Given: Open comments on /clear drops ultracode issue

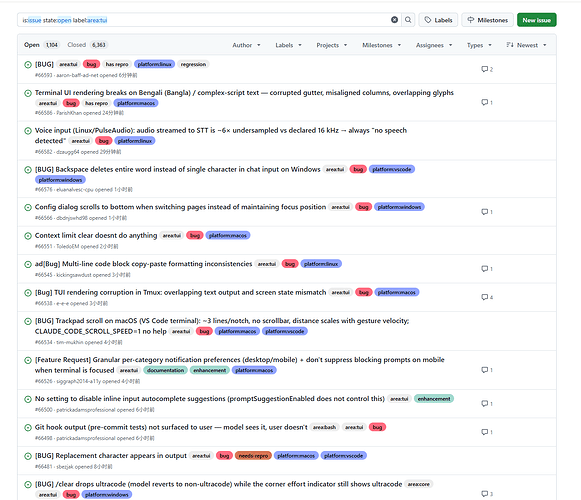Looking at the screenshot, I should 487,494.
